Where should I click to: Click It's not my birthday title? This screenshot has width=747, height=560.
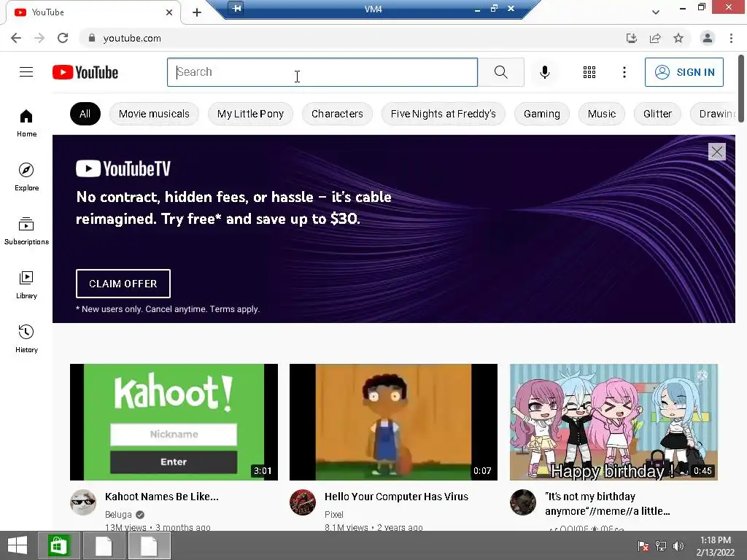pyautogui.click(x=608, y=504)
